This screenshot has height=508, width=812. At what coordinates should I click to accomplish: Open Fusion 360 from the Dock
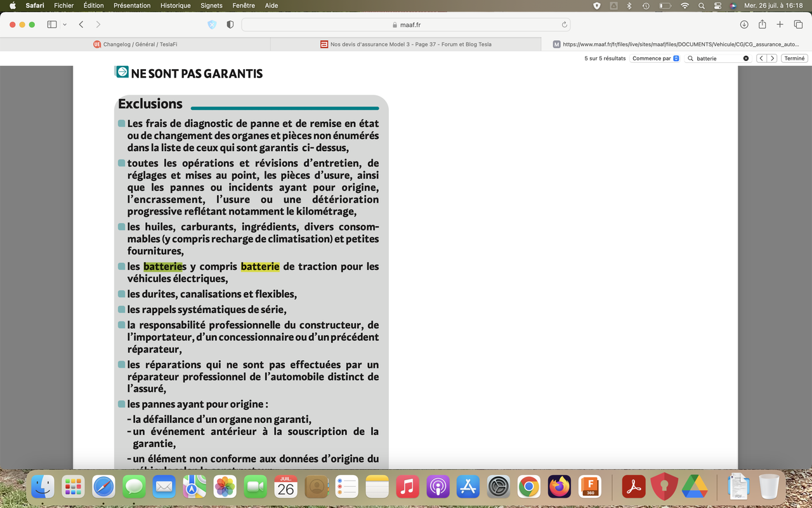coord(590,487)
